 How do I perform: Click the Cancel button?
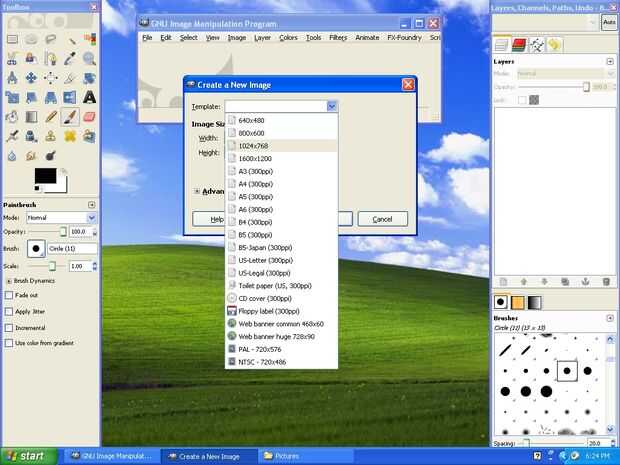pyautogui.click(x=382, y=219)
